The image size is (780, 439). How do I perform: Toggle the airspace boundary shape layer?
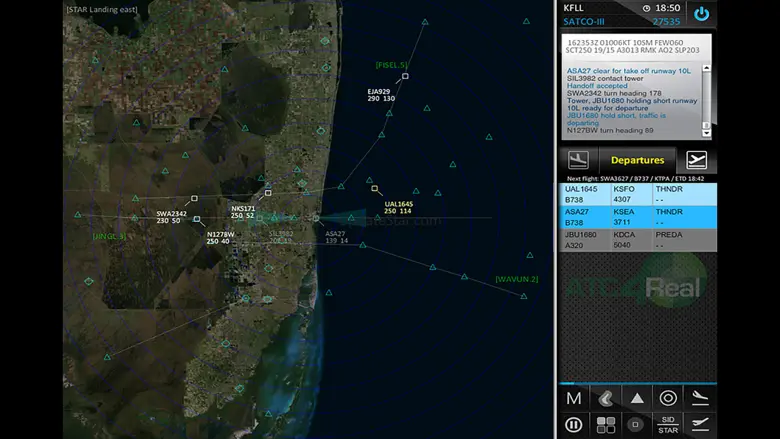[605, 398]
